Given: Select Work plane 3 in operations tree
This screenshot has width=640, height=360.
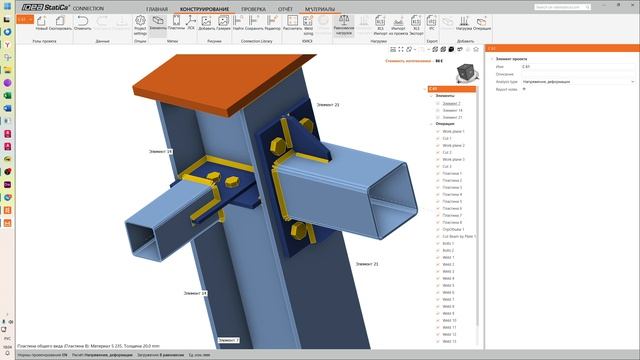Looking at the screenshot, I should (453, 160).
